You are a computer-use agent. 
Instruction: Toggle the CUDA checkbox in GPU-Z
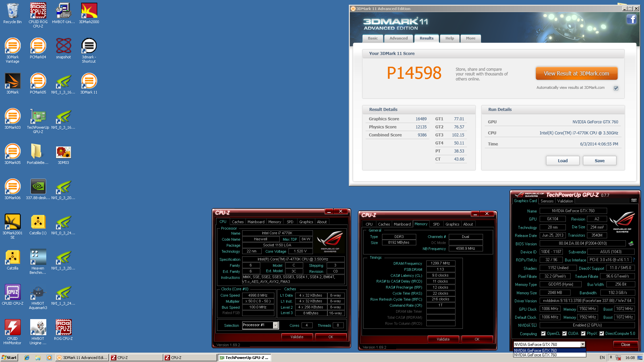tap(565, 334)
